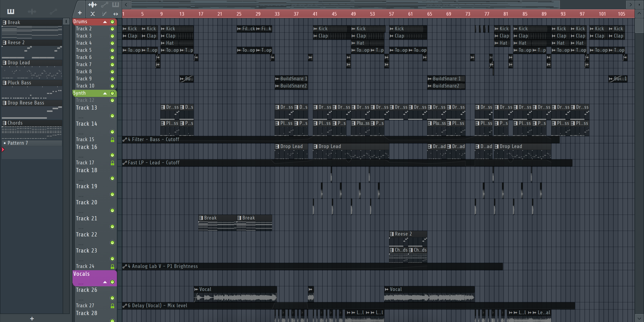Select the Track 14 name label
Image resolution: width=644 pixels, height=322 pixels.
[87, 124]
